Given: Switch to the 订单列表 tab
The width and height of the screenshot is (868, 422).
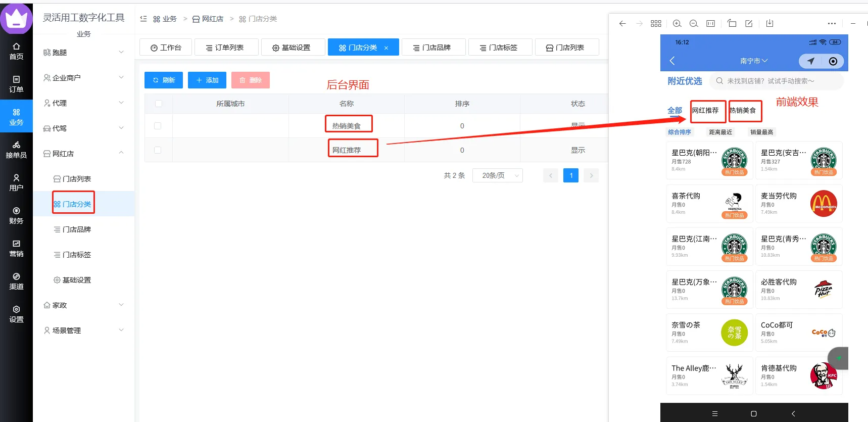Looking at the screenshot, I should tap(225, 48).
